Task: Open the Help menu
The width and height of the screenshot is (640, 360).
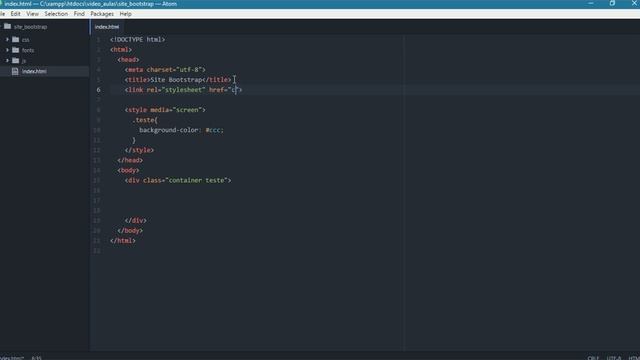Action: coord(125,14)
